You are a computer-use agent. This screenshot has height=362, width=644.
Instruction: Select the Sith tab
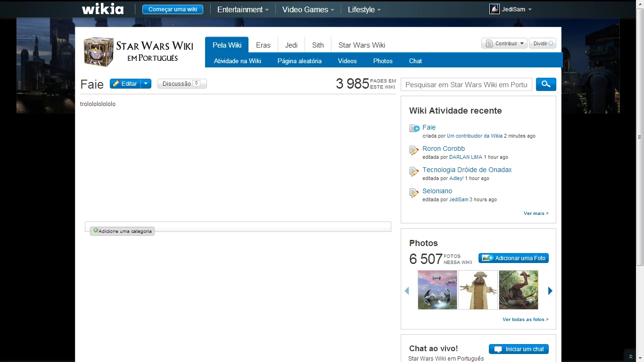tap(318, 45)
